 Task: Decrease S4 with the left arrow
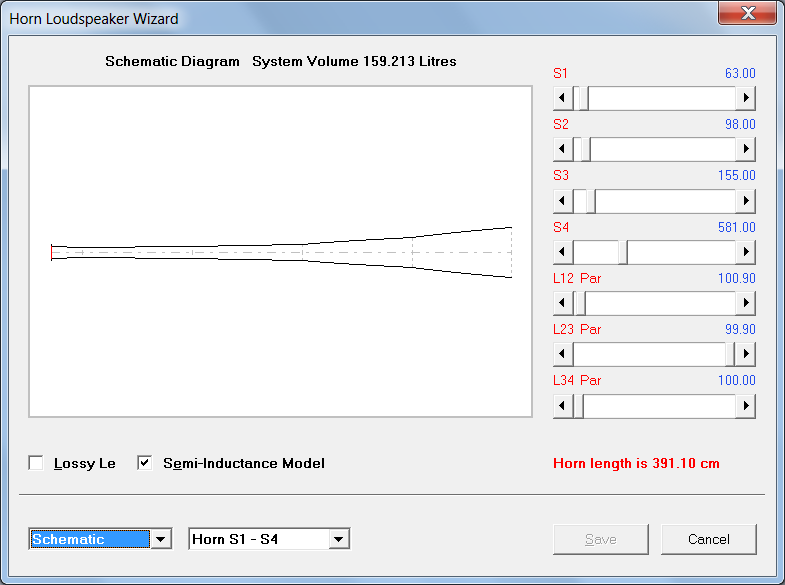click(x=563, y=252)
